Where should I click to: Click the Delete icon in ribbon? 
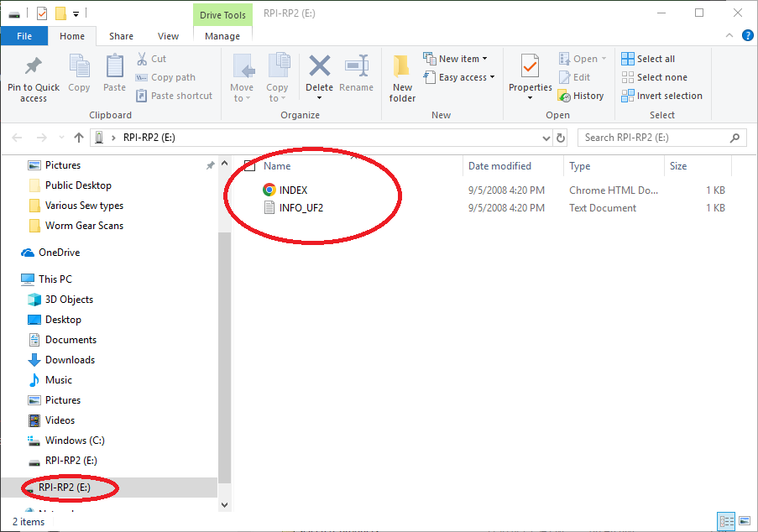(319, 67)
